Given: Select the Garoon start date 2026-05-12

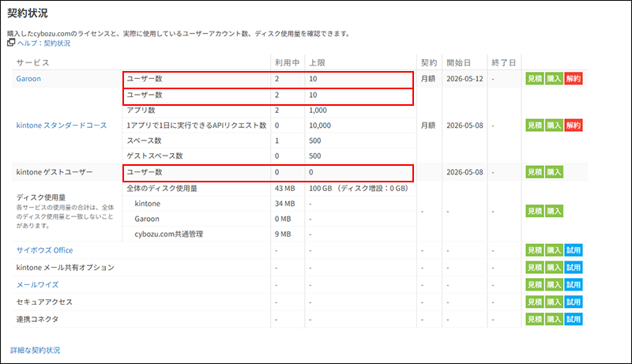Looking at the screenshot, I should 465,78.
